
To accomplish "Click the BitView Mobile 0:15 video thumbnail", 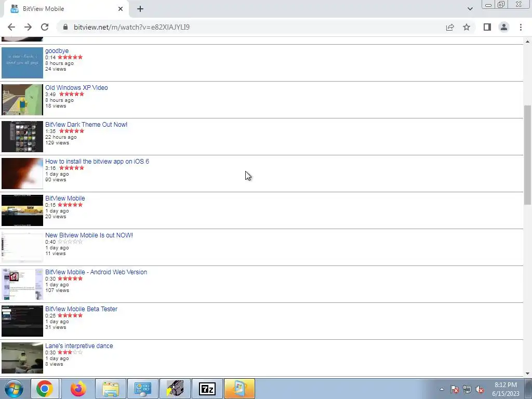I will (22, 210).
